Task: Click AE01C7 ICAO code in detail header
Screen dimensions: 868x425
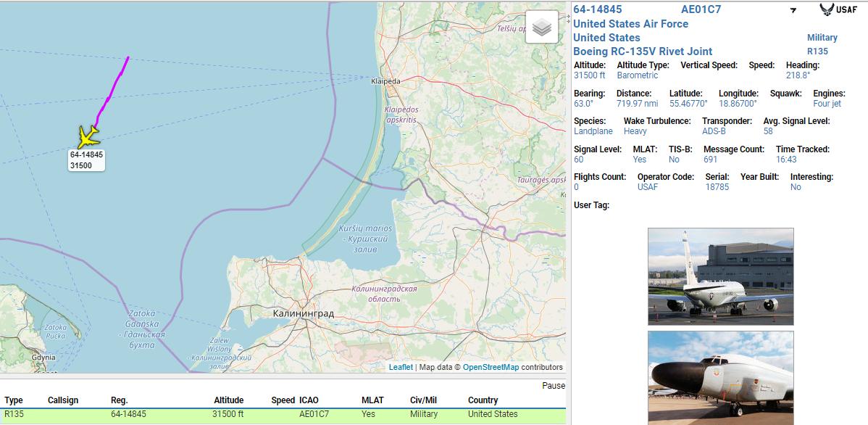Action: click(x=701, y=9)
